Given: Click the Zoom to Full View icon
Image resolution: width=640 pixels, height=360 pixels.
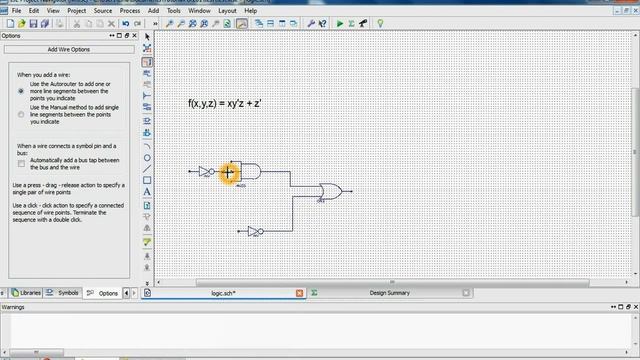Looking at the screenshot, I should [192, 24].
